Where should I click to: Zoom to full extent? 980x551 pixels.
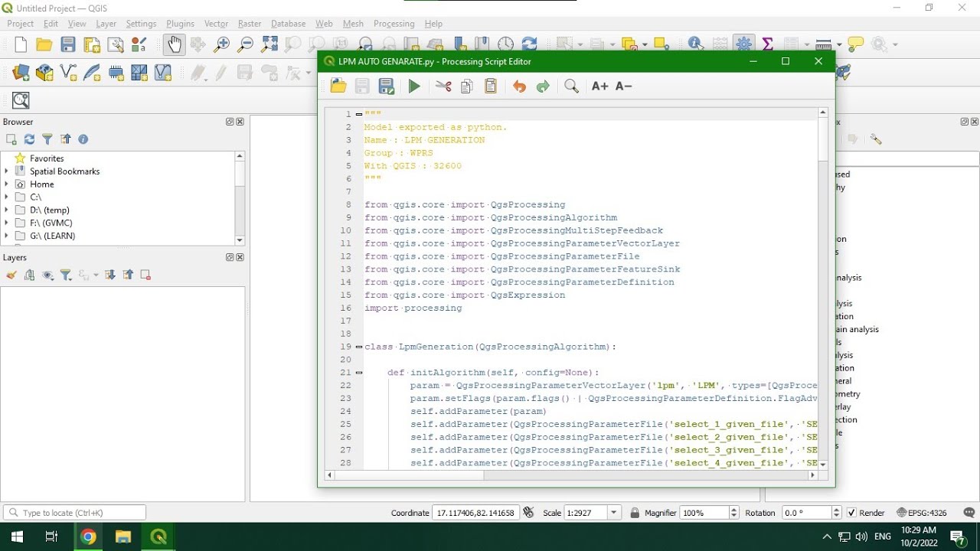269,44
